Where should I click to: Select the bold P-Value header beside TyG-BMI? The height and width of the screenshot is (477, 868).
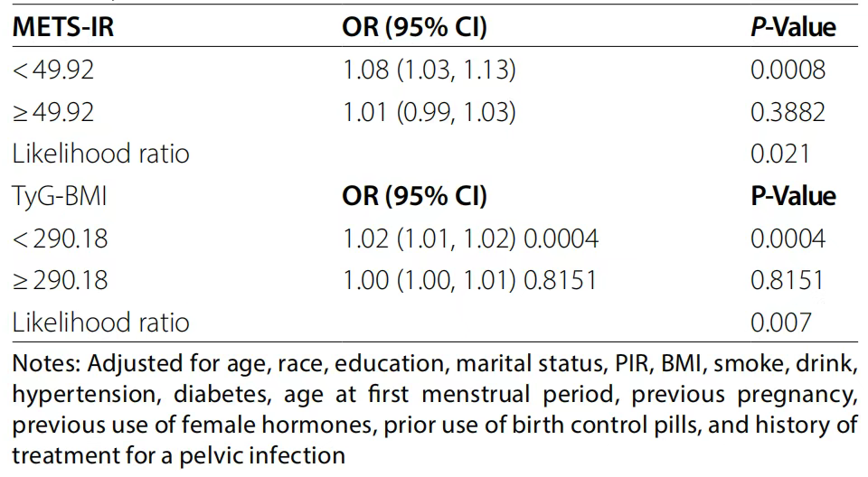point(793,196)
